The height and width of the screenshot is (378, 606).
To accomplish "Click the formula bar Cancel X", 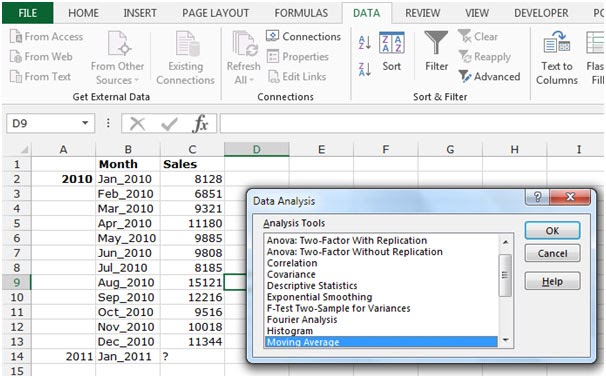I will (137, 124).
